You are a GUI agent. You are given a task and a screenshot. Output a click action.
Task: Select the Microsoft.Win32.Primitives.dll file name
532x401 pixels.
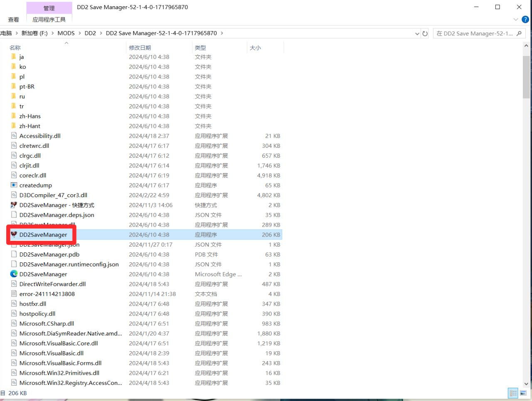pyautogui.click(x=59, y=373)
